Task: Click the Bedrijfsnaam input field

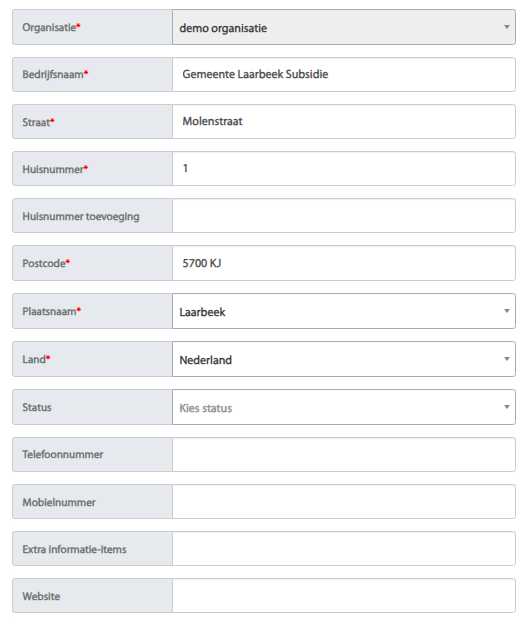Action: coord(344,75)
